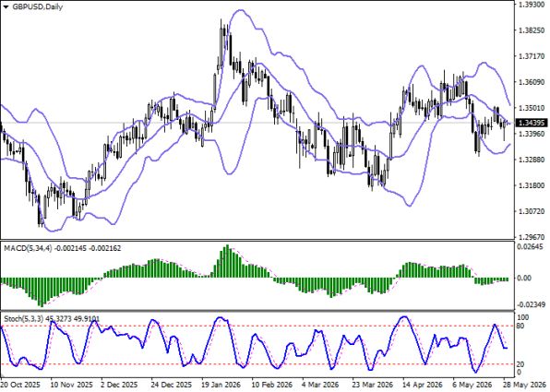Click the 23 Mar 2026 date label
Viewport: 550px width, 392px height.
pyautogui.click(x=373, y=385)
